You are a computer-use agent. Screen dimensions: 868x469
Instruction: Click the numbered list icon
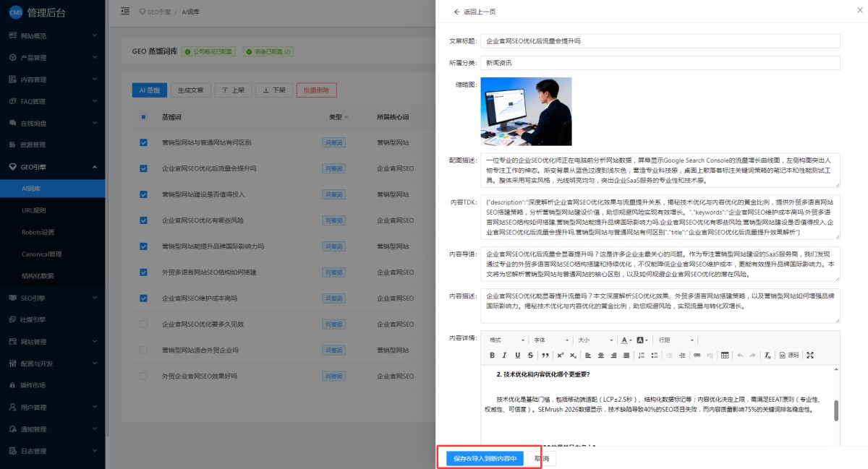coord(640,356)
